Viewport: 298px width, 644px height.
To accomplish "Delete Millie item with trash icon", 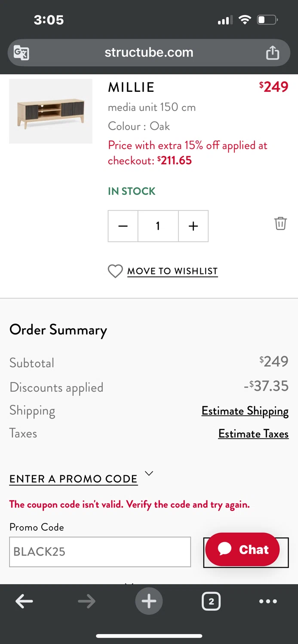I will pos(280,223).
